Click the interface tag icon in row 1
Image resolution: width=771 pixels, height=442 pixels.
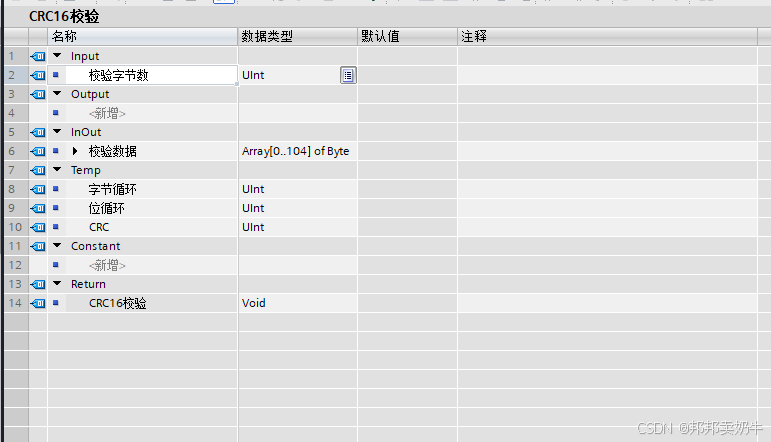[x=38, y=57]
